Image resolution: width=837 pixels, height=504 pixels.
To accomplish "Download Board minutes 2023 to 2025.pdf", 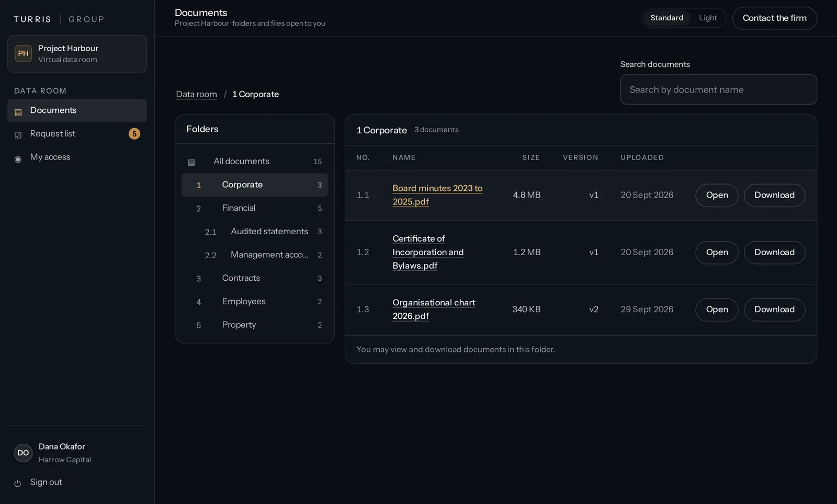I will (774, 195).
